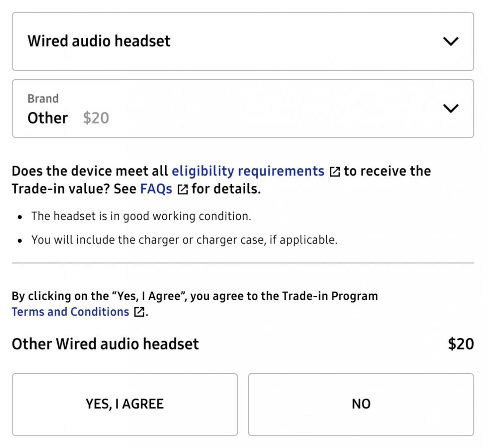
Task: Click the external-link icon beside eligibility requirements
Action: [x=335, y=172]
